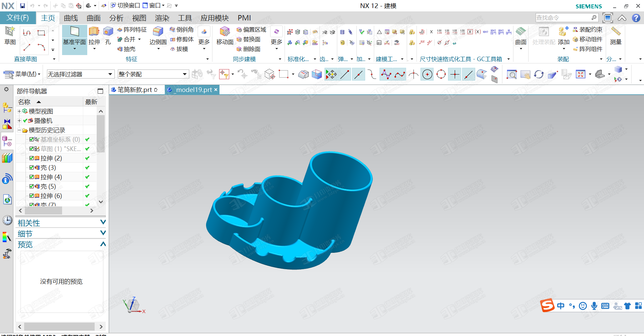Toggle checkbox for 壳 (3) feature
This screenshot has height=336, width=644.
coord(32,167)
